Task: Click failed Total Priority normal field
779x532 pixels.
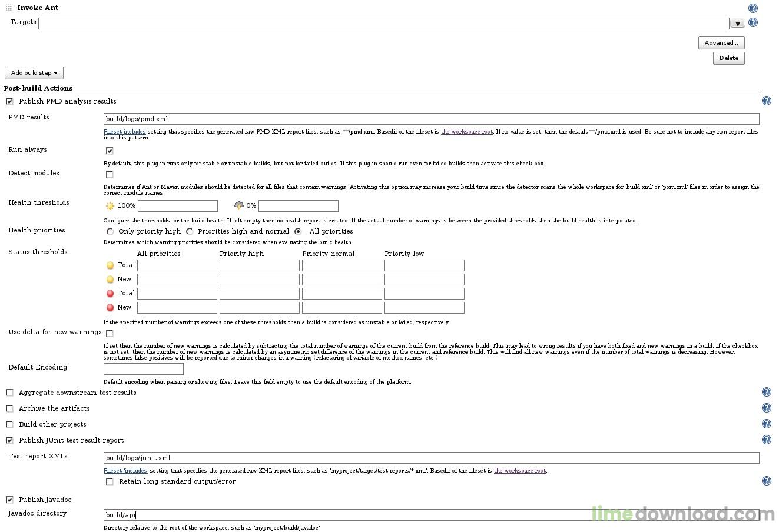Action: [x=342, y=294]
